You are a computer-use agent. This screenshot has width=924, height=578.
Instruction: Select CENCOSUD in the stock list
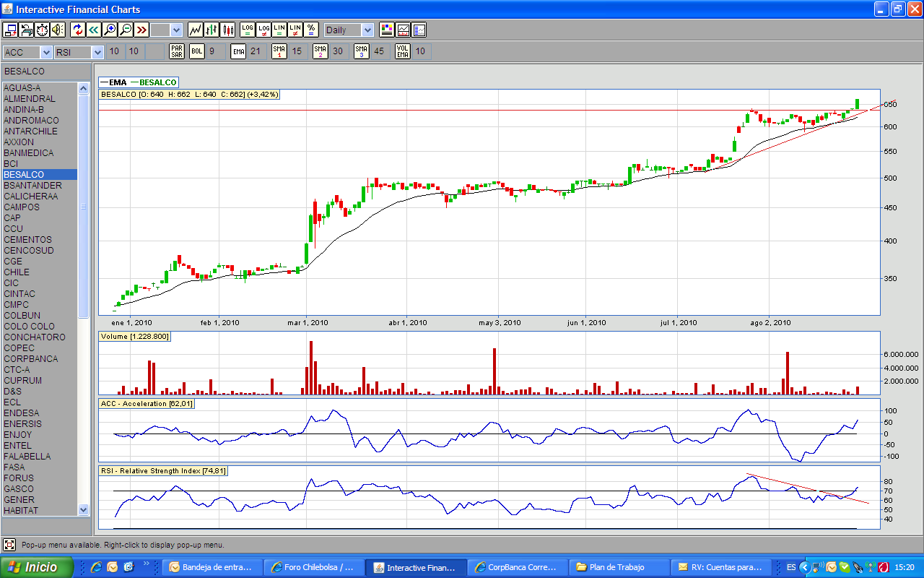coord(29,251)
